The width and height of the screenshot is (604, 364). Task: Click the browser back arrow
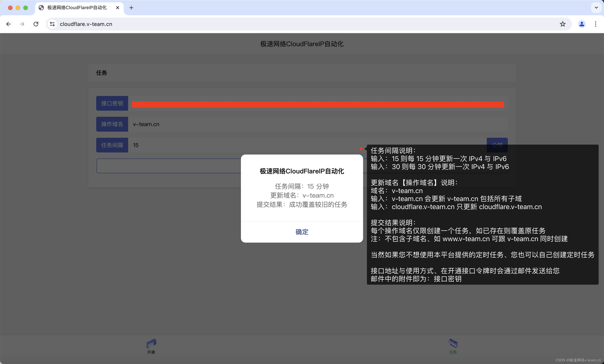tap(9, 24)
